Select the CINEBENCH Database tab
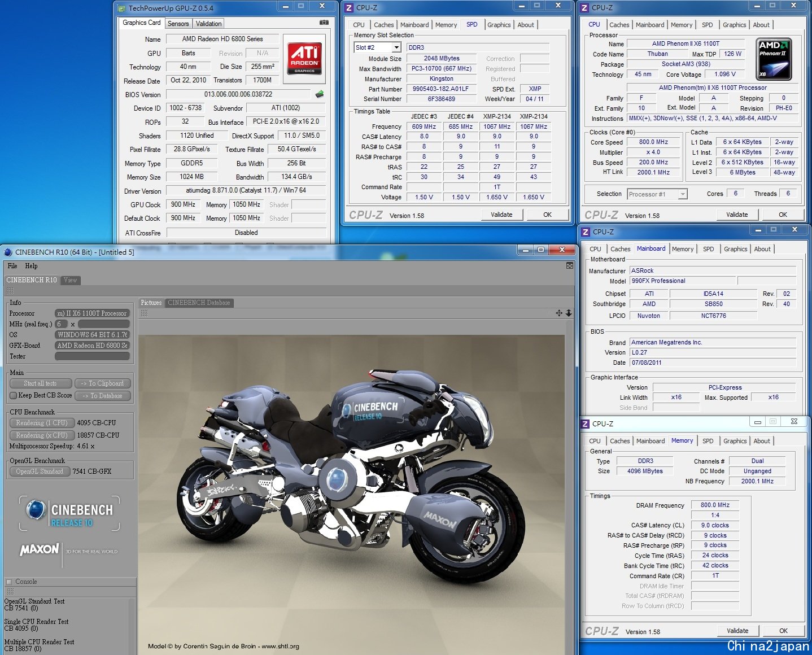 (x=199, y=303)
